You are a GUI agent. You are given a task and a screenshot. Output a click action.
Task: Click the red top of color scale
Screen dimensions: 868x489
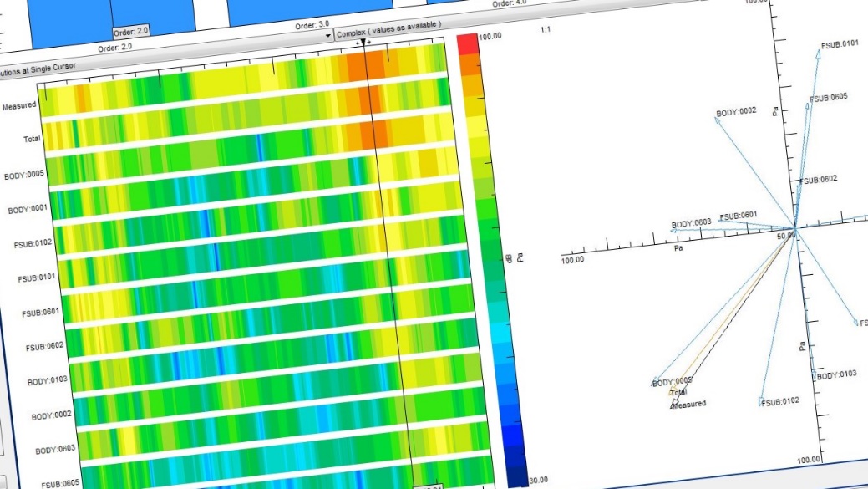pyautogui.click(x=469, y=43)
